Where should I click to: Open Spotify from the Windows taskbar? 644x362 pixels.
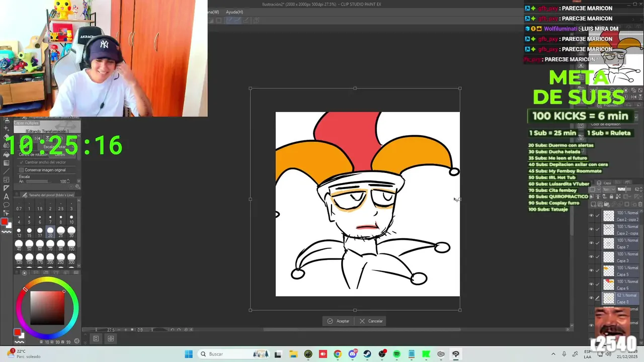click(x=396, y=354)
